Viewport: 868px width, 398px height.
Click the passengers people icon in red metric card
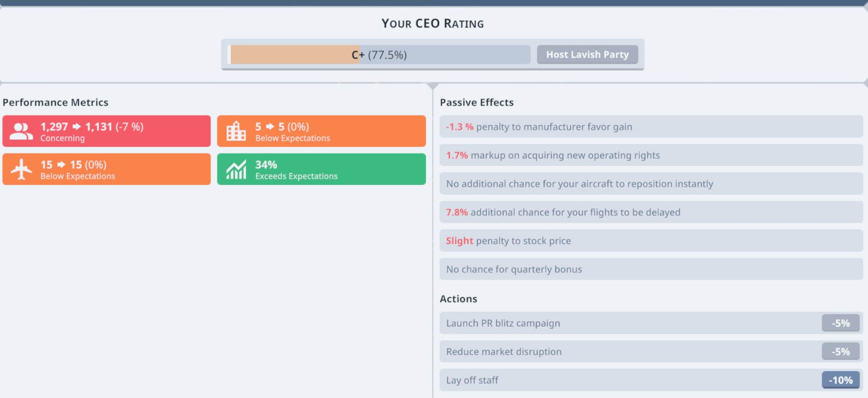(x=21, y=132)
